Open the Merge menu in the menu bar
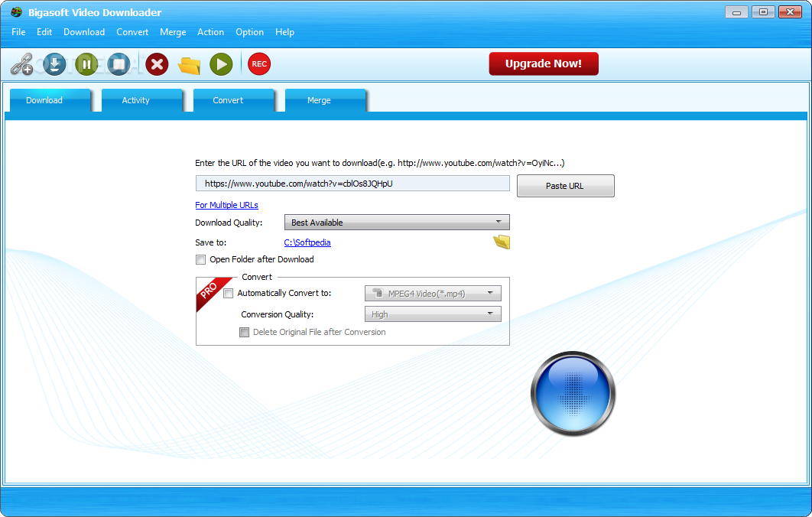The height and width of the screenshot is (517, 812). [173, 32]
